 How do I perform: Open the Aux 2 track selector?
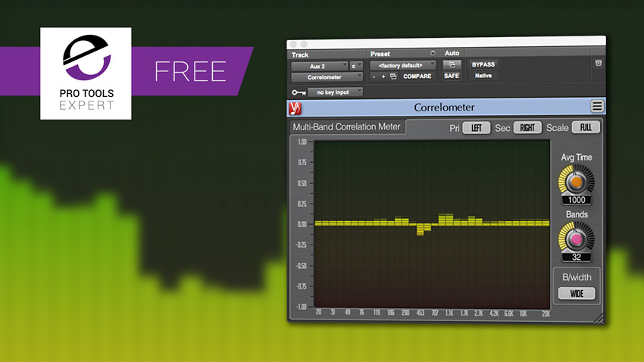click(320, 66)
